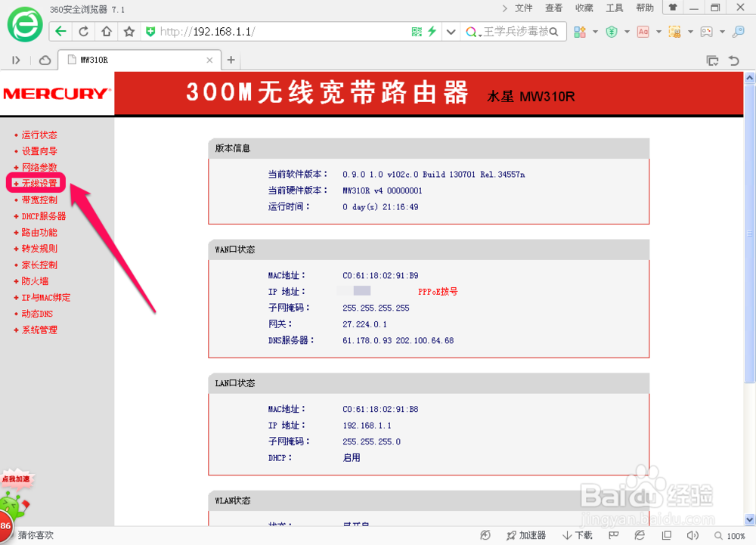Open the QR code icon in address bar
Screen dimensions: 756x545
(x=417, y=31)
